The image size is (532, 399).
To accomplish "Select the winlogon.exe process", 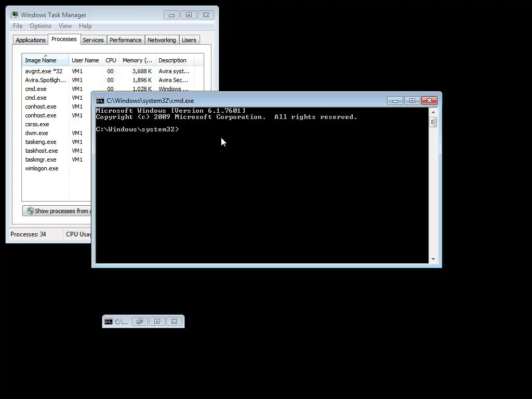I will pyautogui.click(x=42, y=168).
